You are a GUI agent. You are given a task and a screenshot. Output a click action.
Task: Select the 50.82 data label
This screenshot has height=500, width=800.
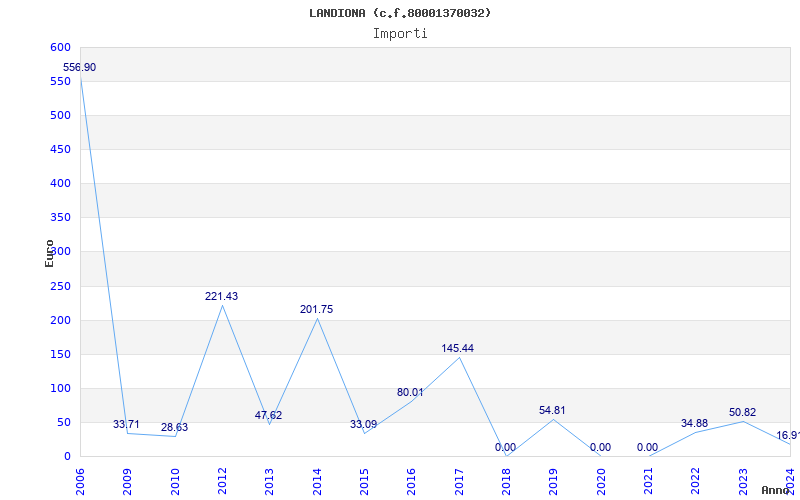click(742, 412)
